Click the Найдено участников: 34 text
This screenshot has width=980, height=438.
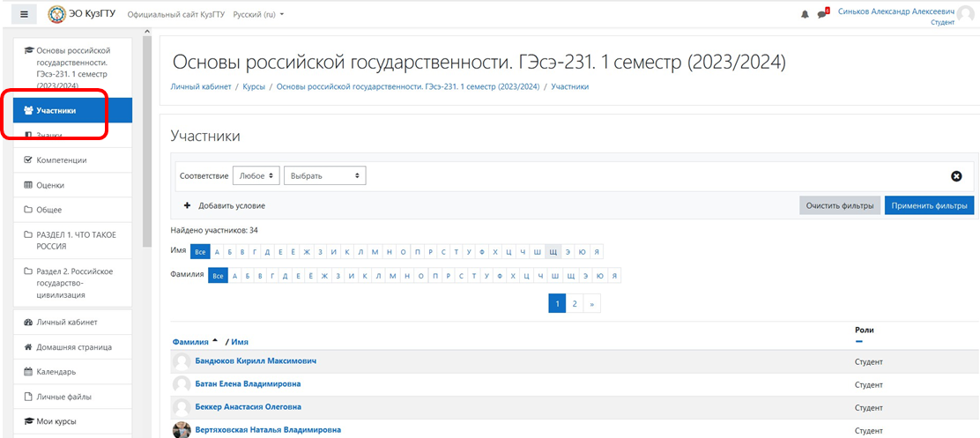point(214,231)
